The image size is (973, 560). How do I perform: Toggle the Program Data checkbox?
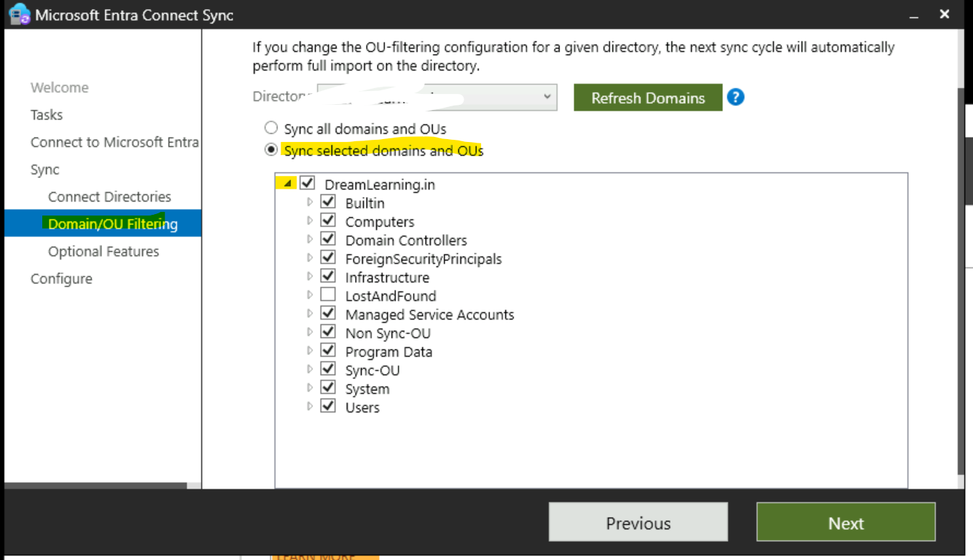click(x=328, y=350)
